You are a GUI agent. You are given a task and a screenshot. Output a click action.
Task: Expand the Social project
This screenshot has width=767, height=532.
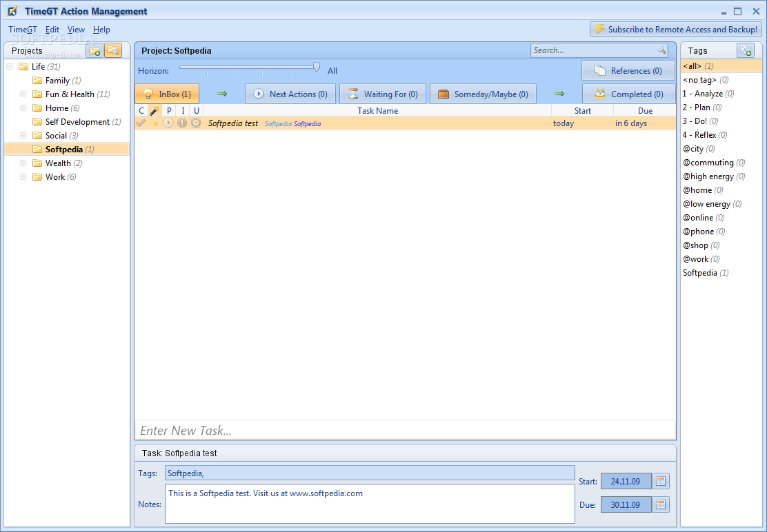(x=23, y=135)
